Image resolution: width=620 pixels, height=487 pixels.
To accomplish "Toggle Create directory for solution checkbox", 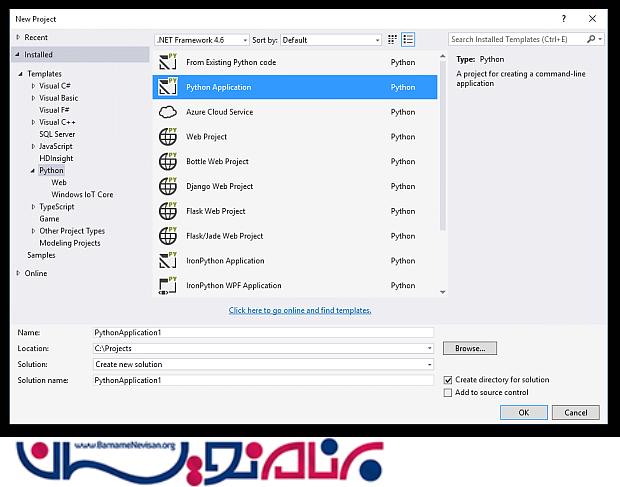I will pyautogui.click(x=448, y=380).
